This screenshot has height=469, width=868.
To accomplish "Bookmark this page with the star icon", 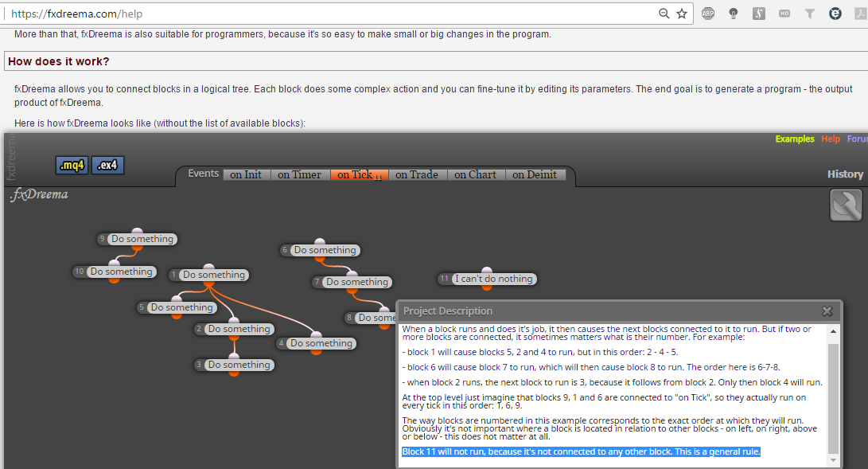I will tap(682, 14).
